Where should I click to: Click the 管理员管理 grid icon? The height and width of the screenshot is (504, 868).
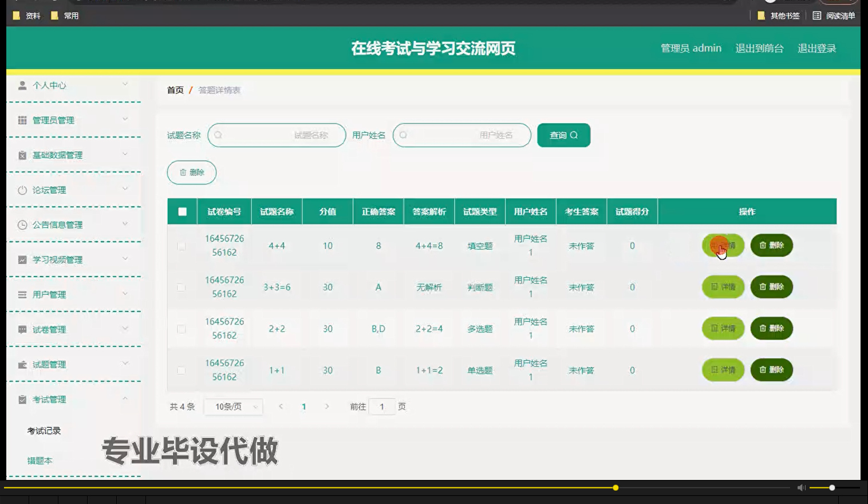tap(22, 120)
